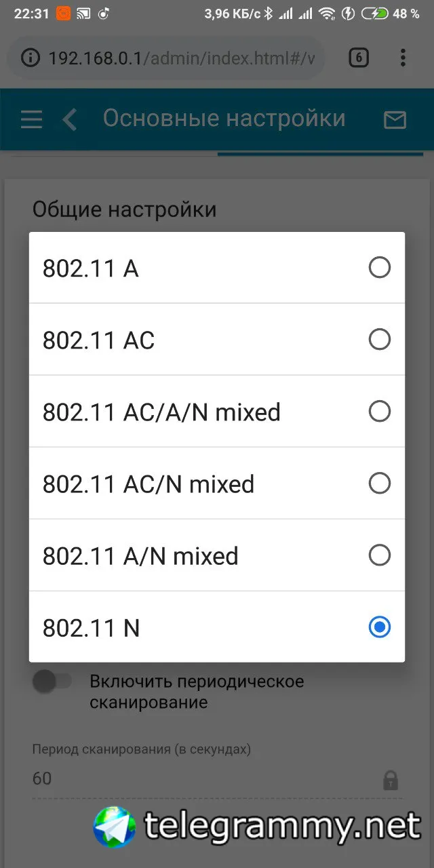Screen dimensions: 434x868
Task: Tap the browser address bar URL
Action: (x=181, y=58)
